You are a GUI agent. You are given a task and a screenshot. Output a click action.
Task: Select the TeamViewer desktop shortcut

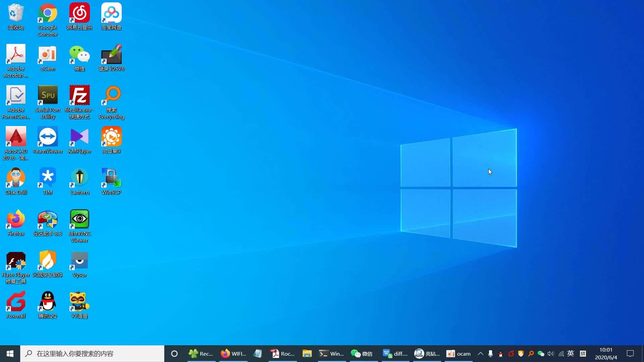[48, 140]
